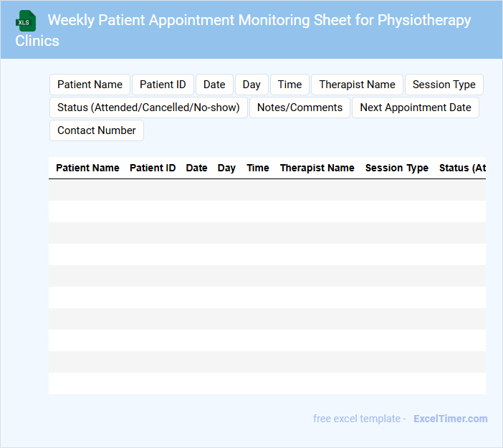Open the ExcelTimer.com link
503x448 pixels.
(450, 419)
